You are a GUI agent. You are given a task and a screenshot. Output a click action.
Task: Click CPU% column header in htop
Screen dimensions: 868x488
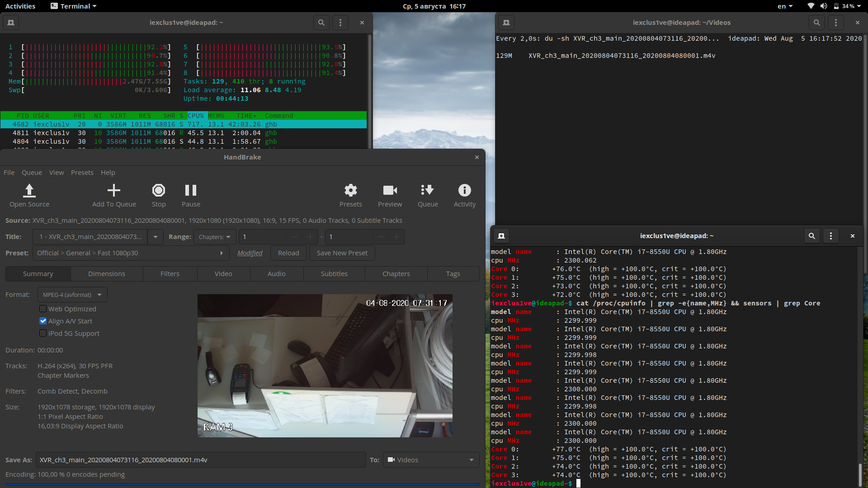pos(196,116)
